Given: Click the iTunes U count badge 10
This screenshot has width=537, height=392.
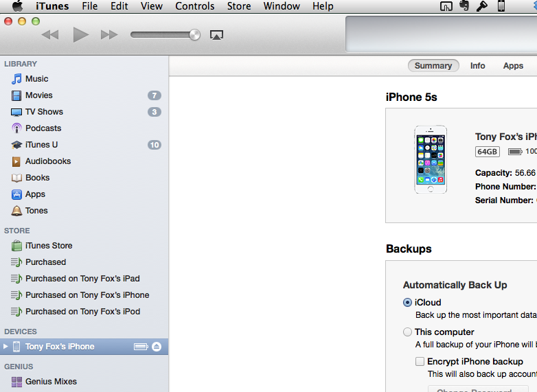Looking at the screenshot, I should coord(155,145).
